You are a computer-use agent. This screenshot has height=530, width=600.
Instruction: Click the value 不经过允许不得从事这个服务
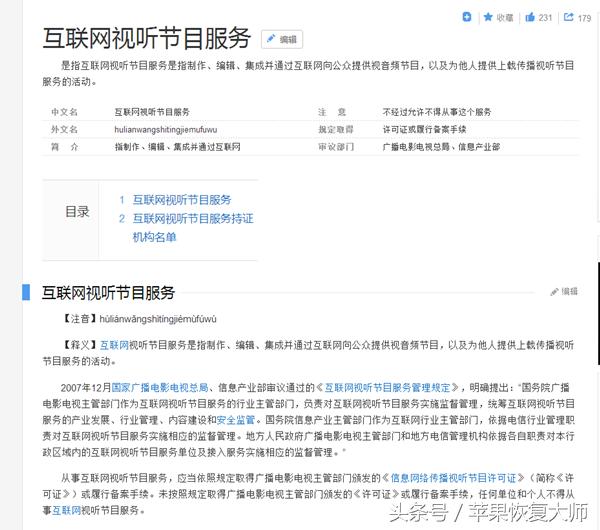point(437,112)
